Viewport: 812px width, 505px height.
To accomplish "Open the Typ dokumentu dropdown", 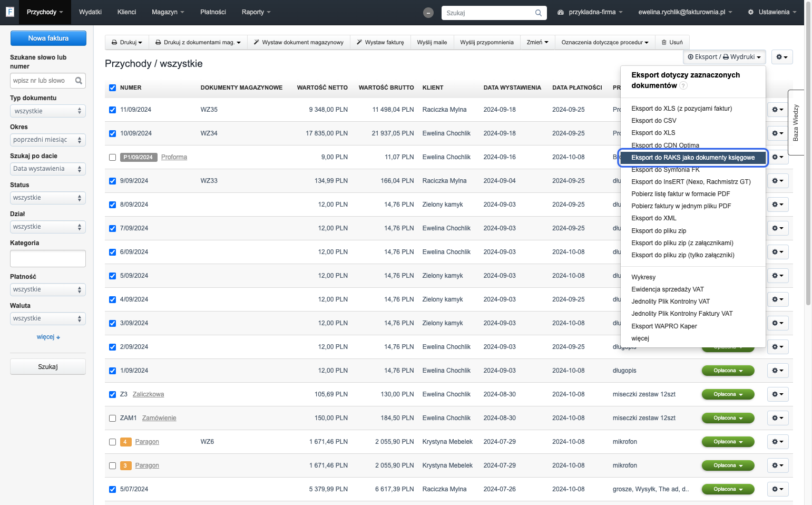I will 48,111.
